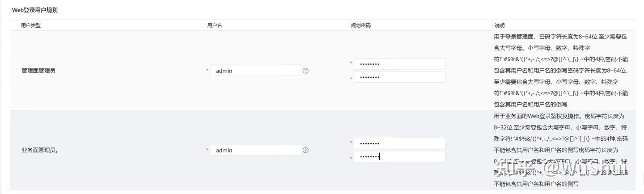Click help icon beside 业务面管理员 username
The image size is (644, 194).
(x=305, y=150)
